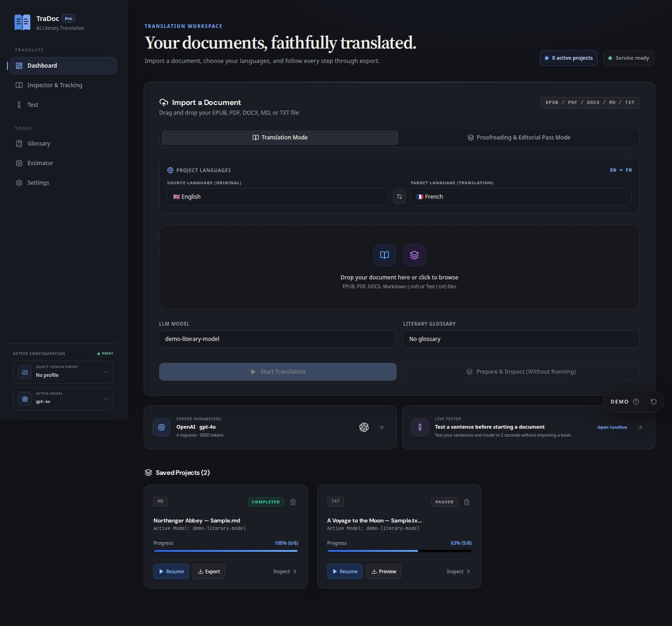Open the Settings page
Viewport: 672px width, 626px height.
(63, 183)
